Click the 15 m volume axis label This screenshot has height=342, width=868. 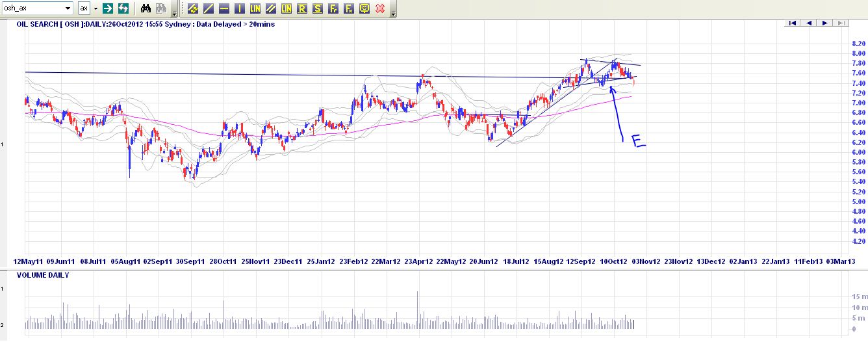tap(858, 296)
